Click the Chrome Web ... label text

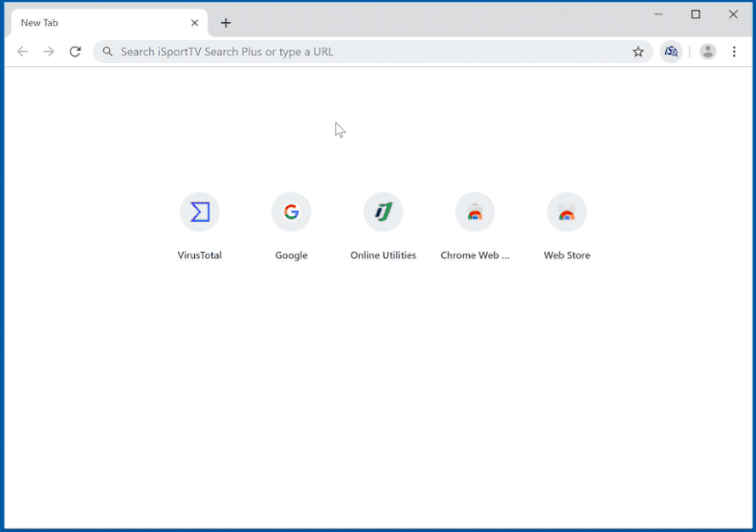(475, 255)
